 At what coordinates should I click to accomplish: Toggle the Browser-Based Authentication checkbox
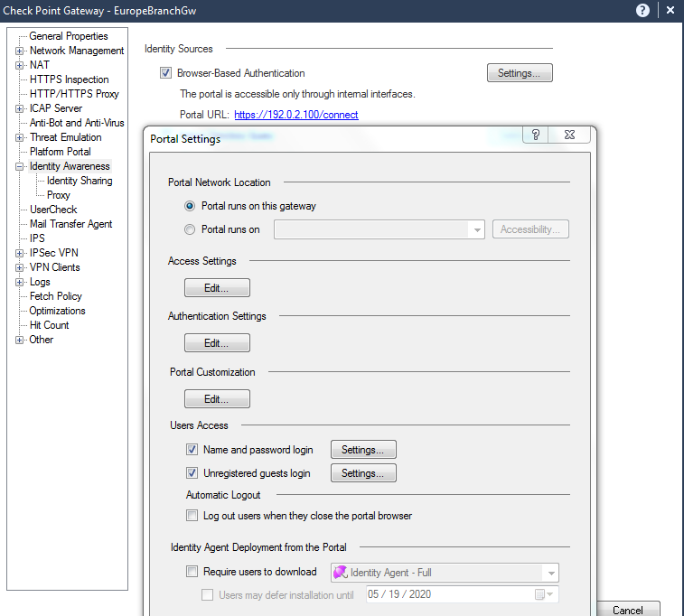pos(165,73)
